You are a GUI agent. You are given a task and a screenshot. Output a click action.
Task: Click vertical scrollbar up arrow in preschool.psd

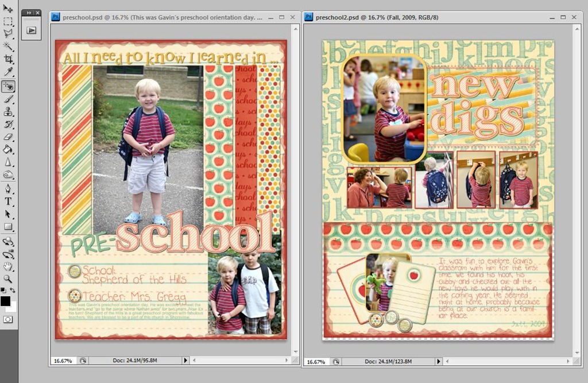pos(296,29)
